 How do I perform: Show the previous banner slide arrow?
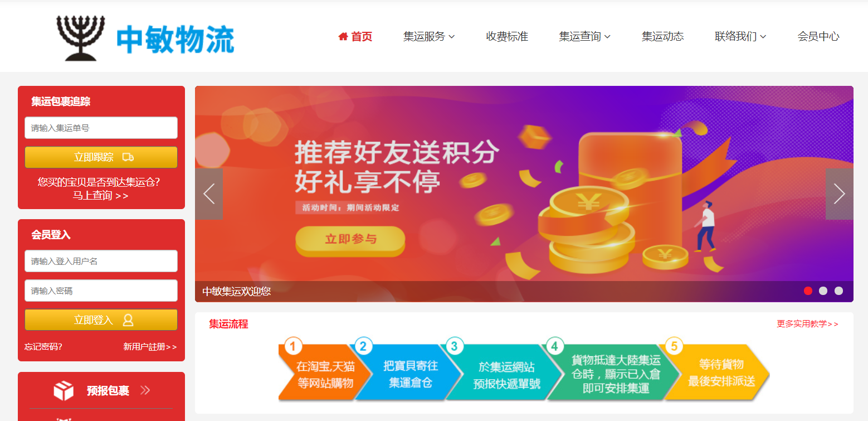pos(209,194)
